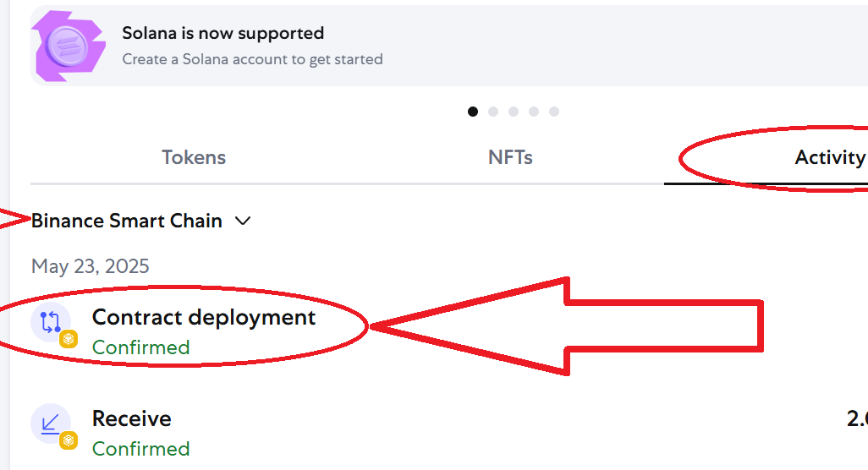868x470 pixels.
Task: Click the BNB badge on Contract deployment
Action: pyautogui.click(x=69, y=338)
